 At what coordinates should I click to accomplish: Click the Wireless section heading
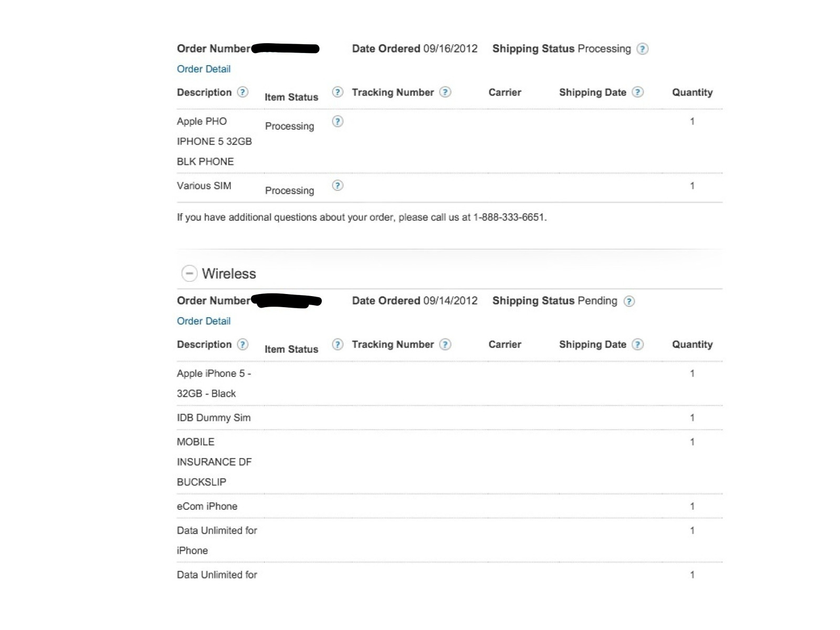pos(229,274)
